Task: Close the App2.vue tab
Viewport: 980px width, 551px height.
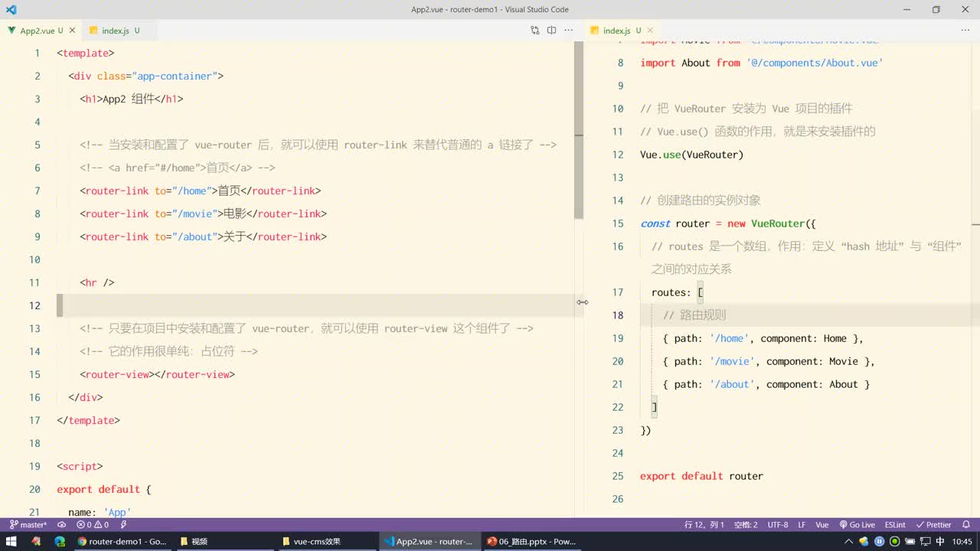Action: pyautogui.click(x=73, y=31)
